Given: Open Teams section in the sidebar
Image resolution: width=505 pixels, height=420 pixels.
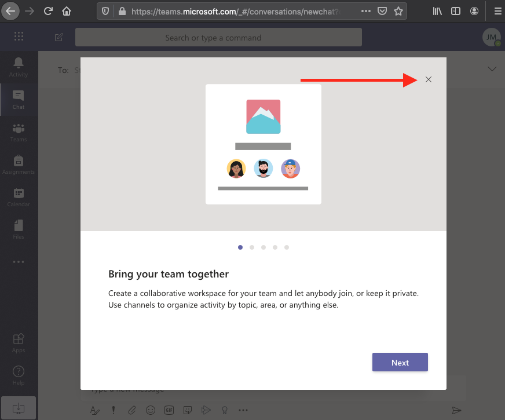Looking at the screenshot, I should (x=19, y=132).
